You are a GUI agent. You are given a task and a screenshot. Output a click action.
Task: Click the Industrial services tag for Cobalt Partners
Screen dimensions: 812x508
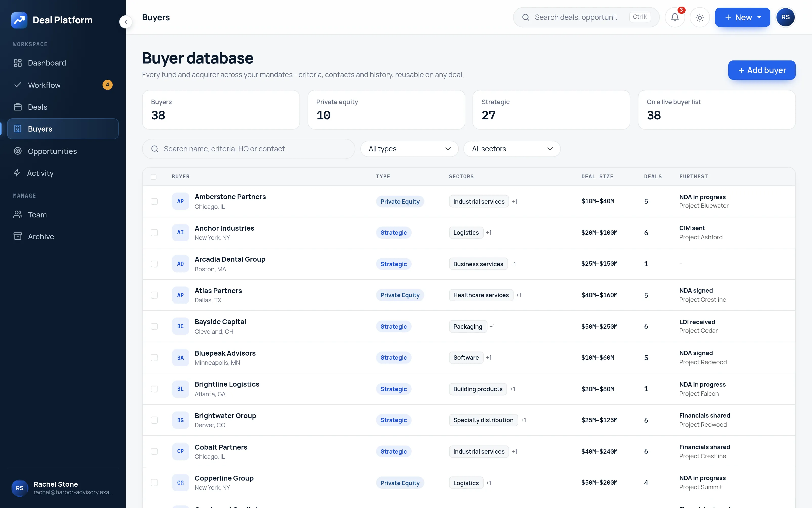pos(479,452)
